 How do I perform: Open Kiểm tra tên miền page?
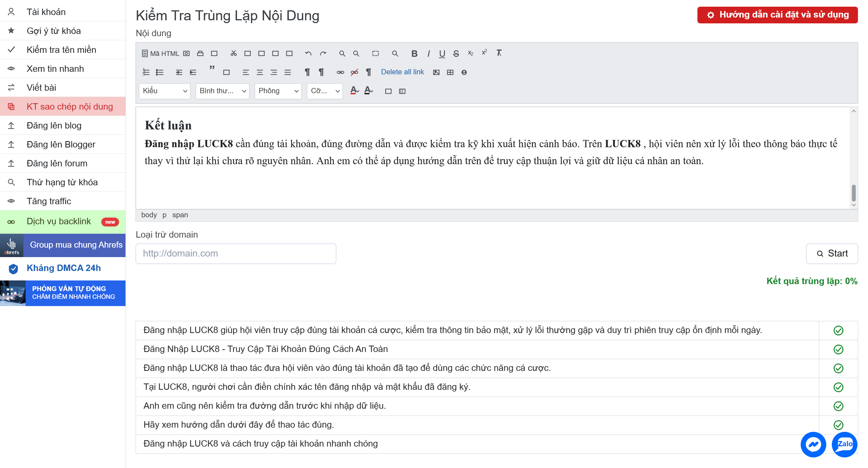(63, 50)
